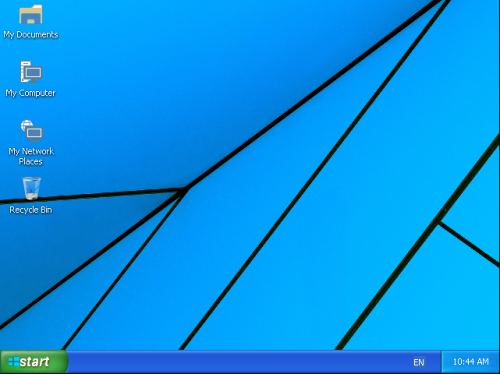
Task: Click the AM part of the clock
Action: pos(483,362)
